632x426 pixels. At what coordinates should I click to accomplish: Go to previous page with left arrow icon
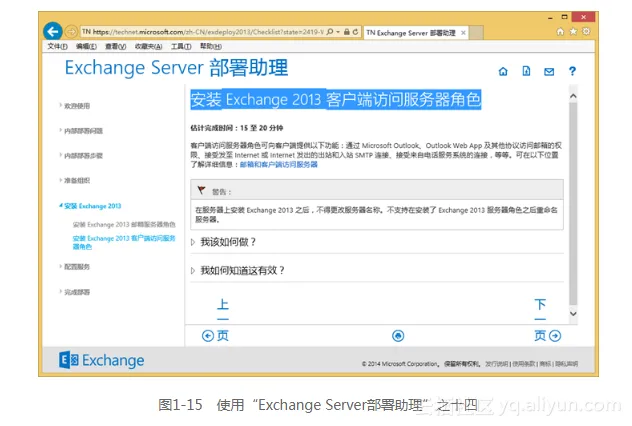tap(208, 336)
